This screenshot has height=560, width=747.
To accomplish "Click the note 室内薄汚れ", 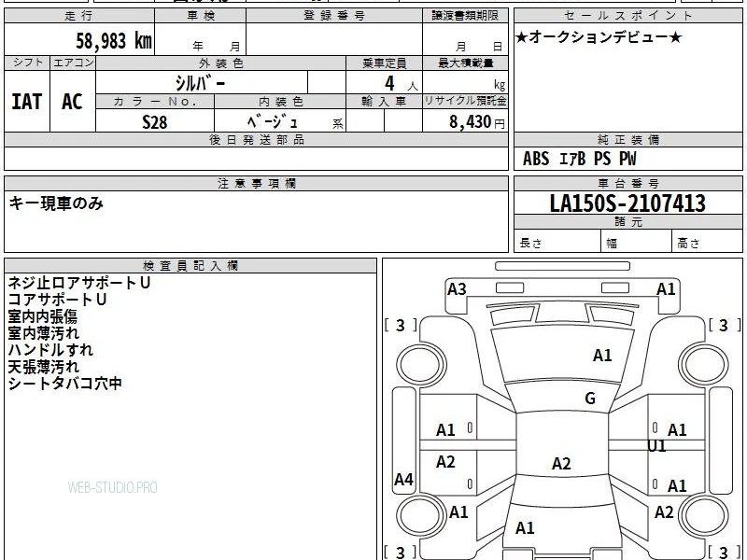I will pos(43,333).
